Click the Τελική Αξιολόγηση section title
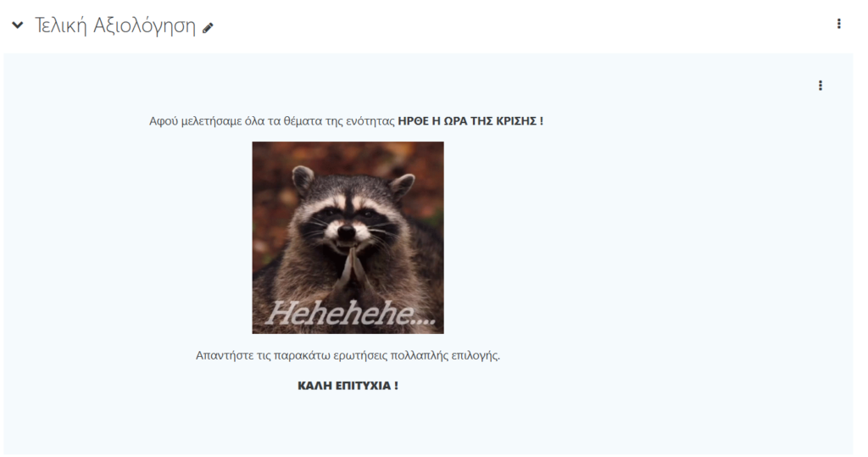Screen dimensions: 868x457 115,26
